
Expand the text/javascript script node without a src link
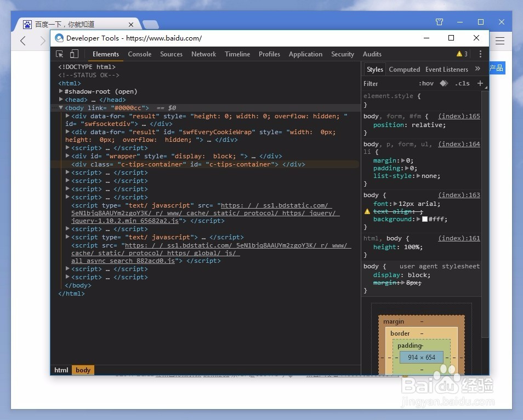67,237
